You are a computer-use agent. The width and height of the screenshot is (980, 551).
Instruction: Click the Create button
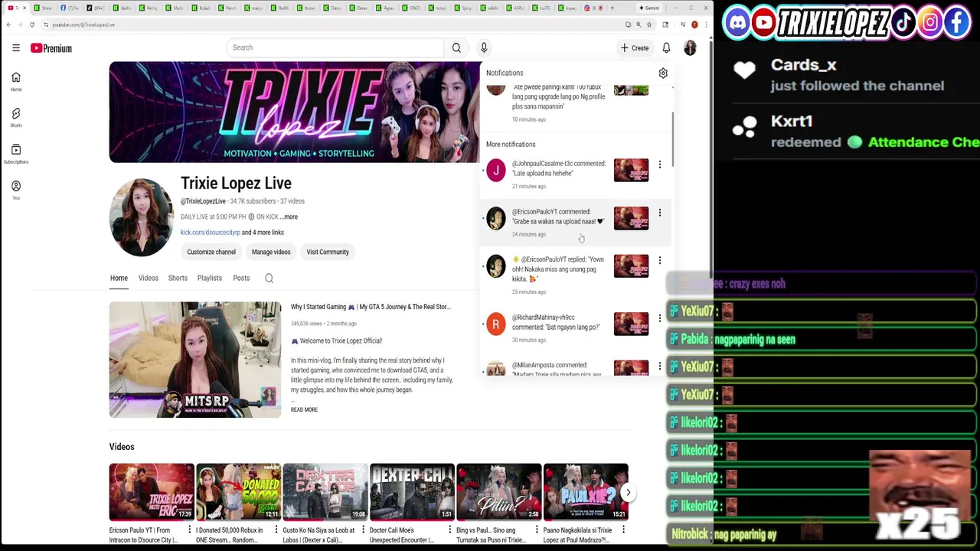tap(635, 47)
